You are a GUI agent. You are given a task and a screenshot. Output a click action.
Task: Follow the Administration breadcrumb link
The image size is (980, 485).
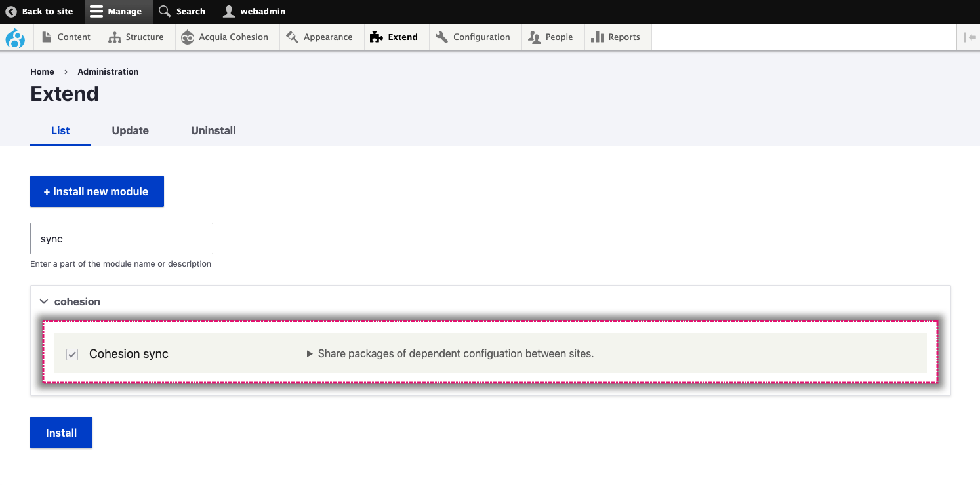(x=108, y=71)
